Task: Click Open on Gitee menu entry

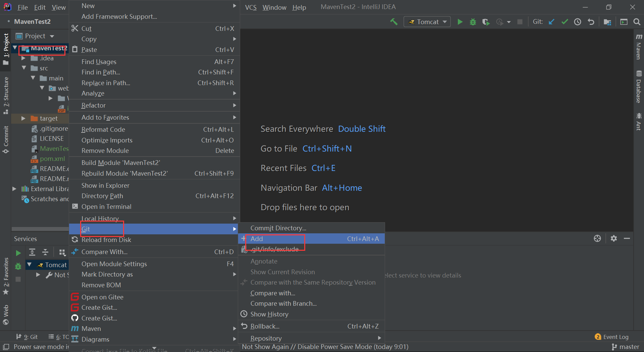Action: 154,297
